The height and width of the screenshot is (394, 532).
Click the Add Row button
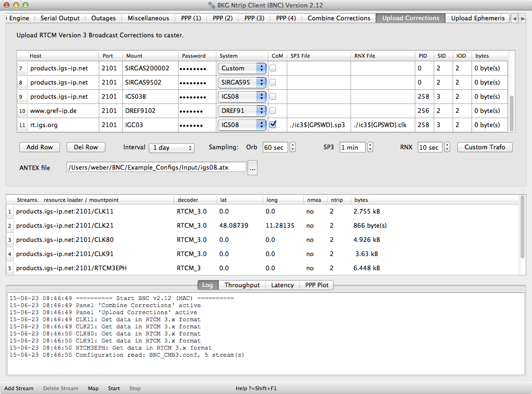click(40, 147)
